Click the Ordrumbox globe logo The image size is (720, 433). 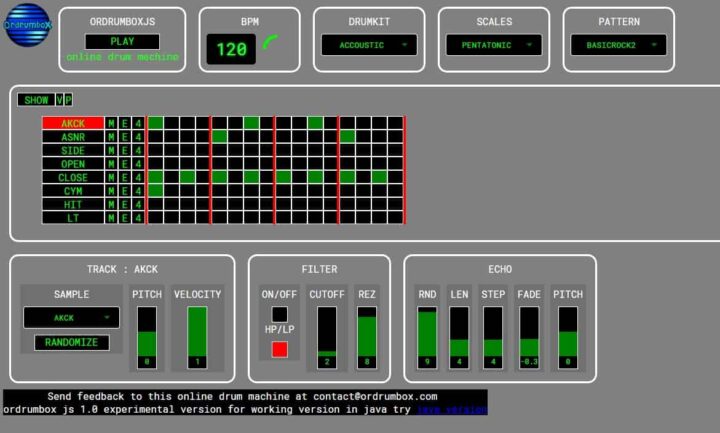28,27
